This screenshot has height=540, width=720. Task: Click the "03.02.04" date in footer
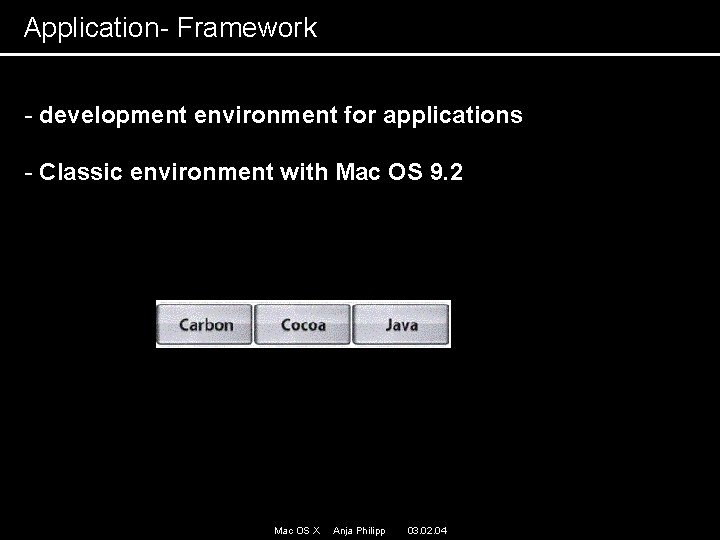coord(427,531)
